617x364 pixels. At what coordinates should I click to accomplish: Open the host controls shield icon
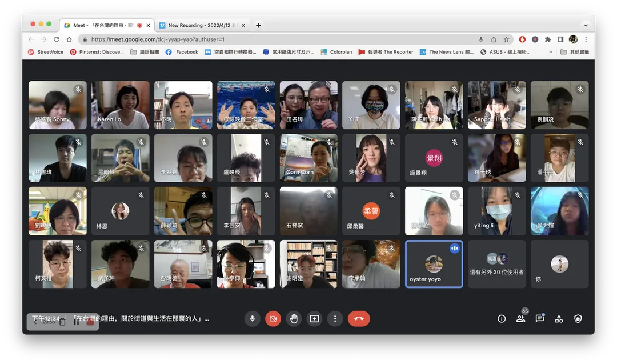tap(578, 319)
